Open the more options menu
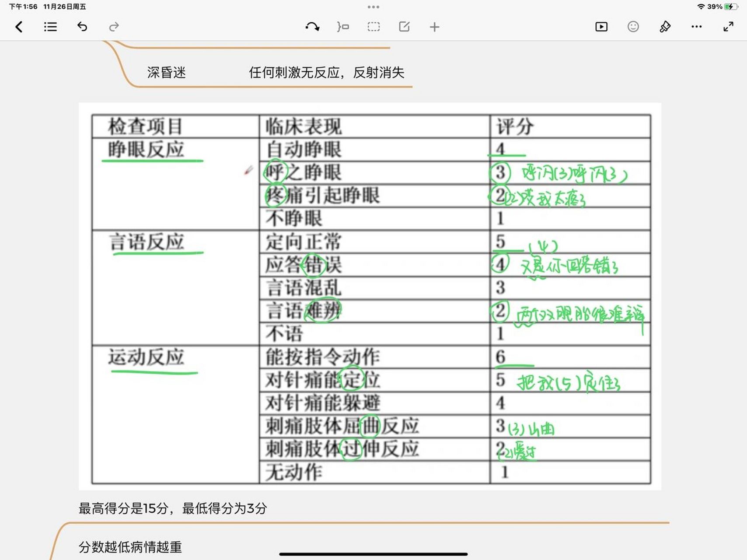Screen dimensions: 747x560 (696, 27)
